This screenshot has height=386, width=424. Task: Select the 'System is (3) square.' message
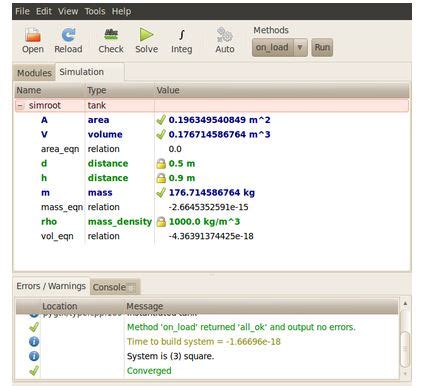tap(170, 356)
